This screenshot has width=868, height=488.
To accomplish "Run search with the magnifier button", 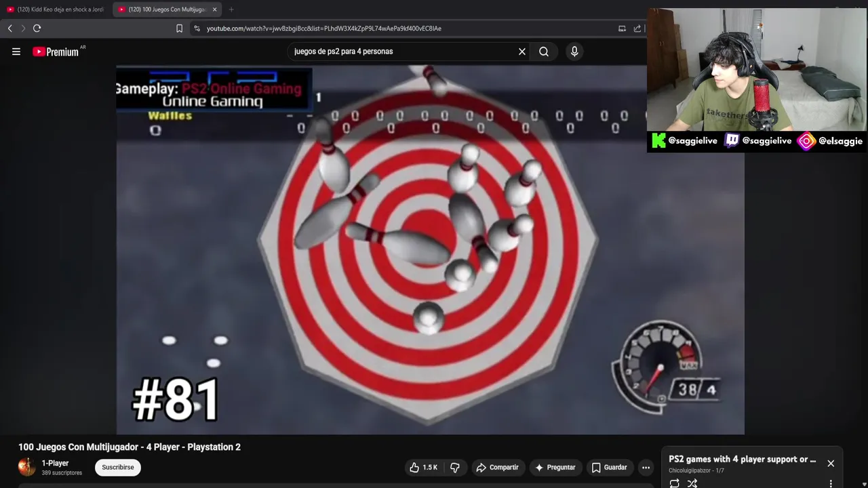I will click(x=544, y=52).
